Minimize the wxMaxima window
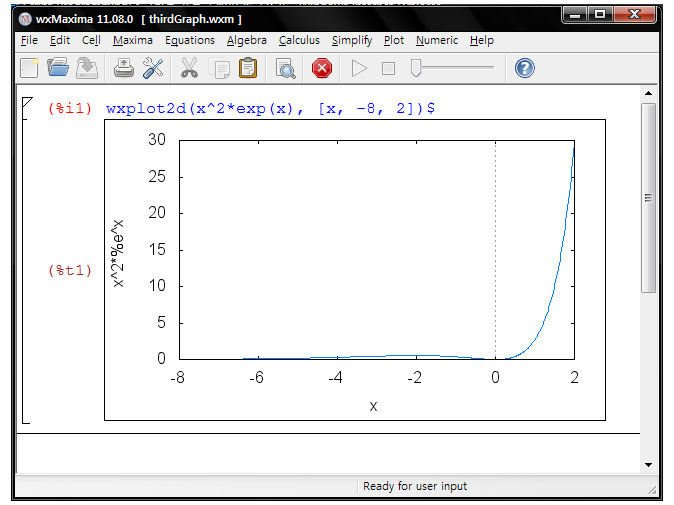This screenshot has height=505, width=674. click(576, 15)
